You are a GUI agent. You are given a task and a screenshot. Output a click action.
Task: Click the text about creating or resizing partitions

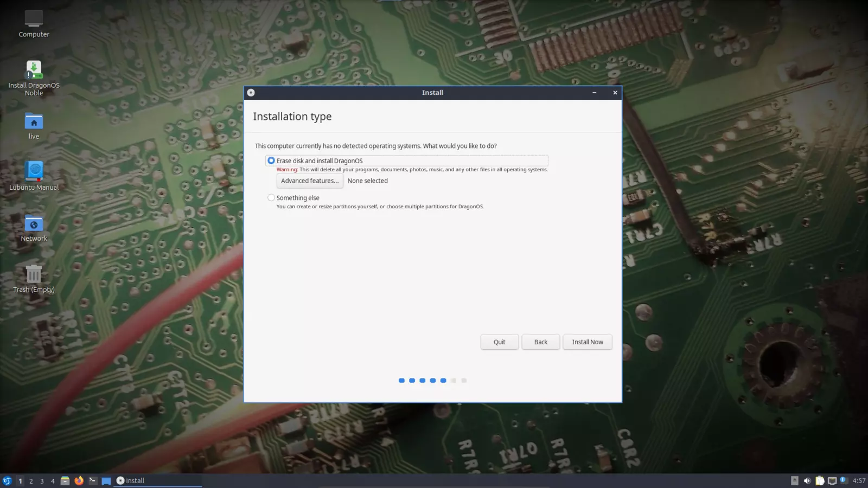pyautogui.click(x=380, y=207)
